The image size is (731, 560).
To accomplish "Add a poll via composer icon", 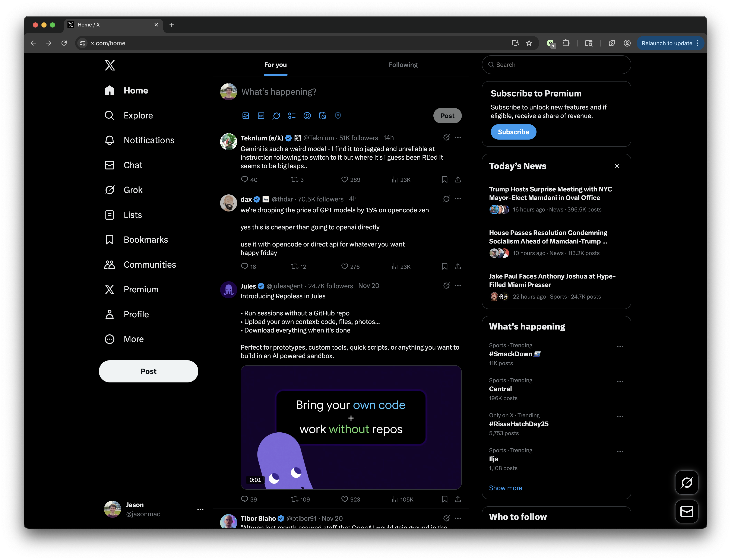I will tap(292, 116).
